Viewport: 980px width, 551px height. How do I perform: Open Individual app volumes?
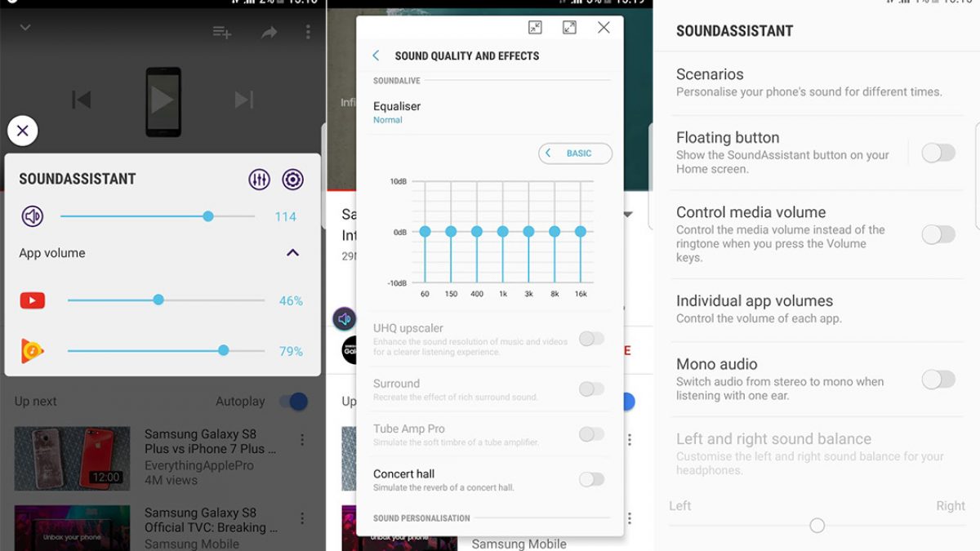tap(817, 309)
